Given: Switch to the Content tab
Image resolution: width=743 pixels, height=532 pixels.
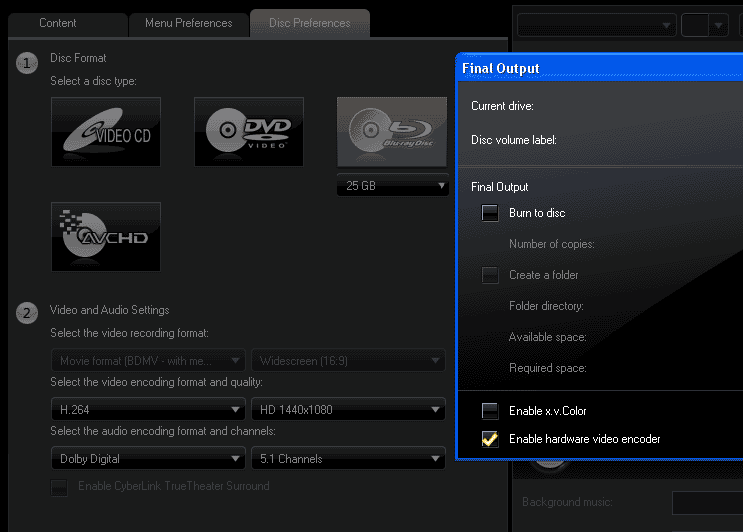Looking at the screenshot, I should point(68,23).
